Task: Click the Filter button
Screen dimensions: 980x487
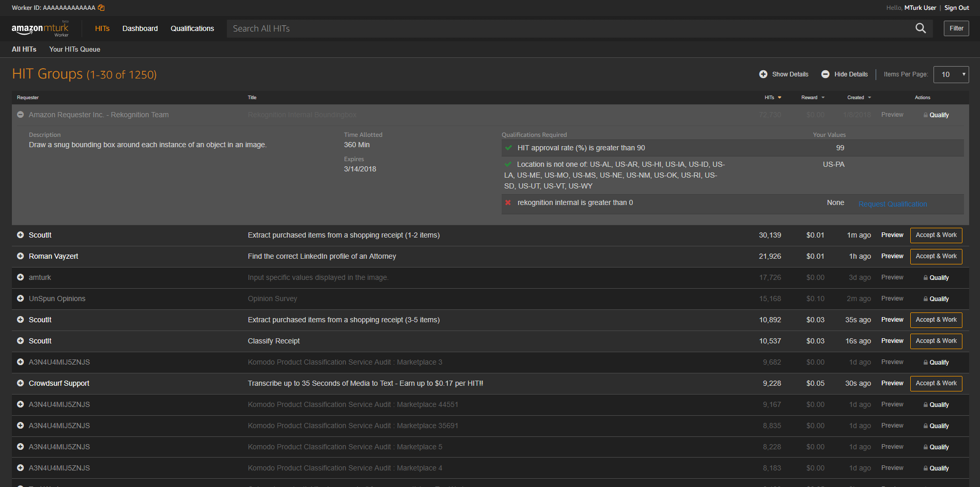Action: (956, 28)
